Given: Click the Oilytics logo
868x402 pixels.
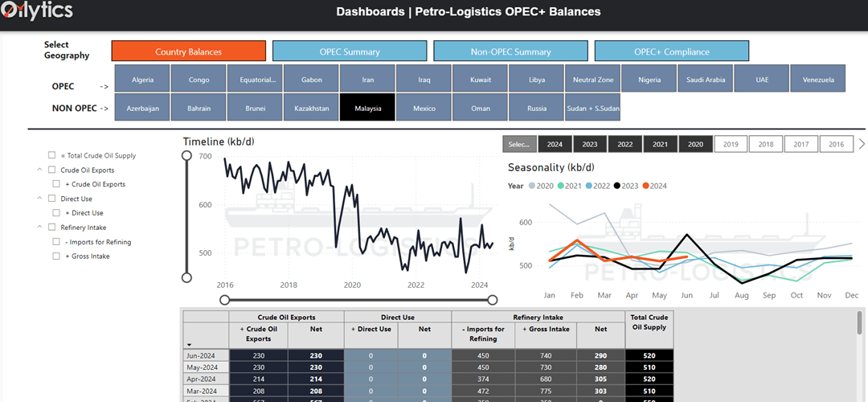Looking at the screenshot, I should 37,11.
